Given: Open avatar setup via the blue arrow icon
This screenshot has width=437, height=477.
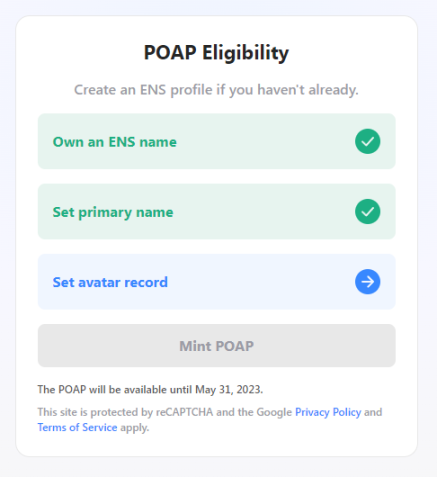Looking at the screenshot, I should click(x=367, y=282).
